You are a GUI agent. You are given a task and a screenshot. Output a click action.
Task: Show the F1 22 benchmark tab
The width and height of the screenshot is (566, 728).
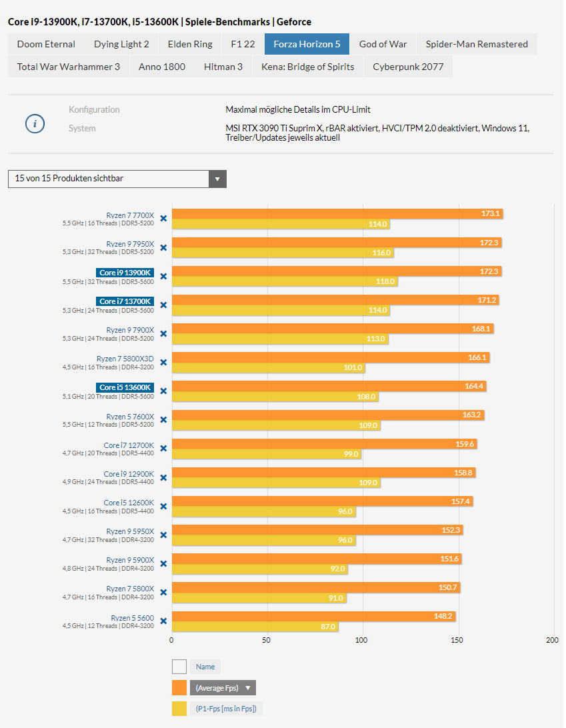point(243,44)
